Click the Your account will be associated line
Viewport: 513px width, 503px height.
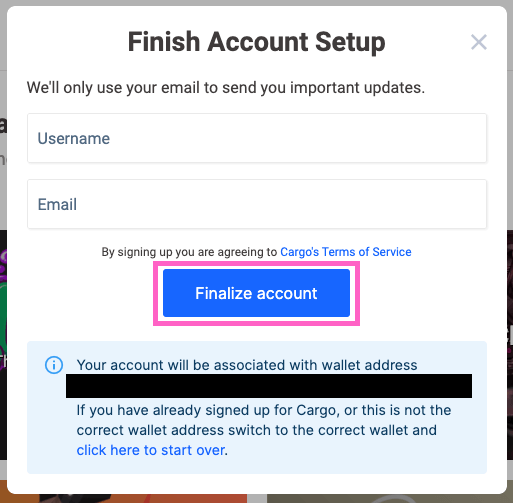(247, 365)
